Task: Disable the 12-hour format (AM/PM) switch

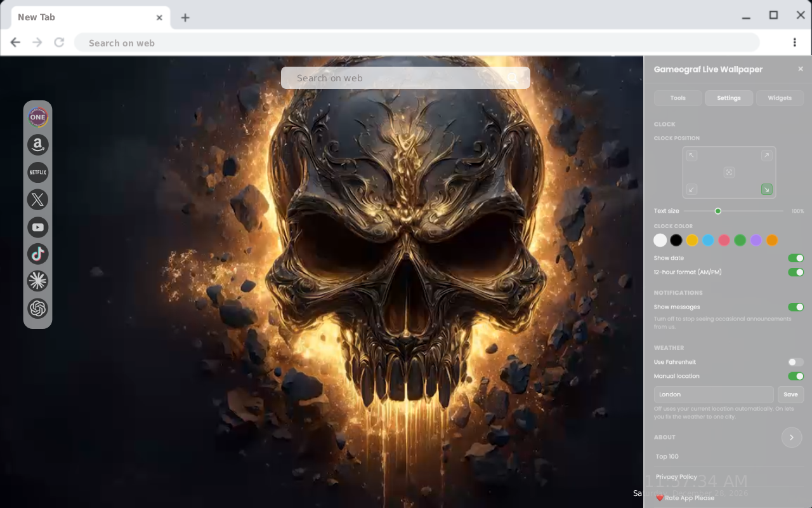Action: point(796,272)
